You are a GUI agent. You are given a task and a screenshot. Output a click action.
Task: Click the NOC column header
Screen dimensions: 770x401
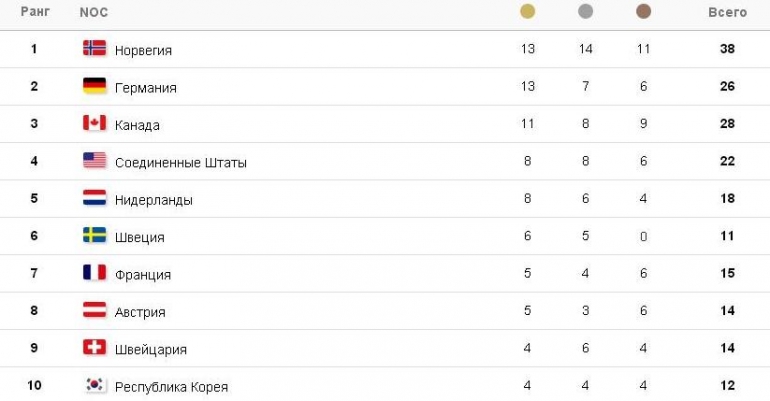93,12
